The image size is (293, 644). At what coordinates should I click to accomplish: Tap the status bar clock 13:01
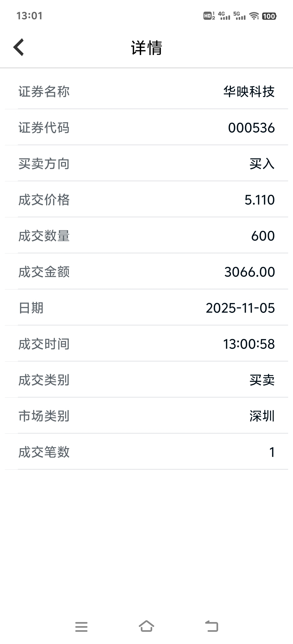tap(29, 16)
